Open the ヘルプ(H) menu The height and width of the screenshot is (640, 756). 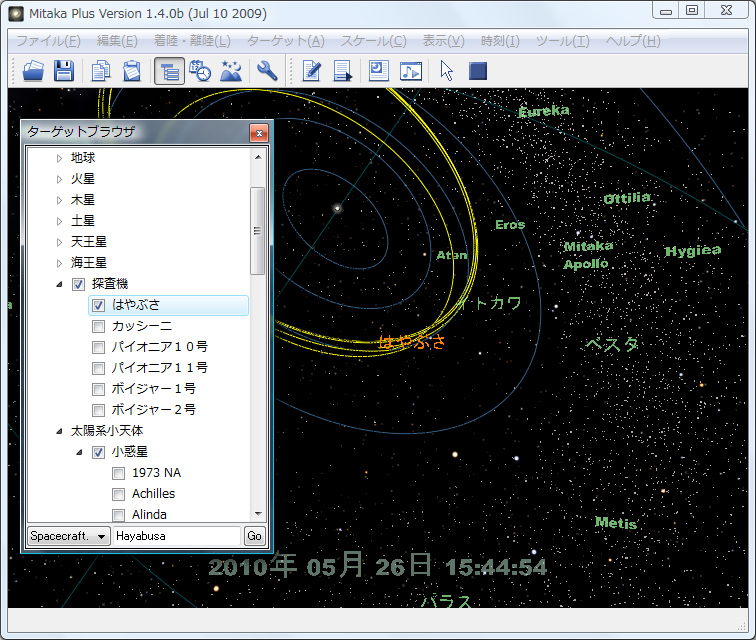pos(633,41)
